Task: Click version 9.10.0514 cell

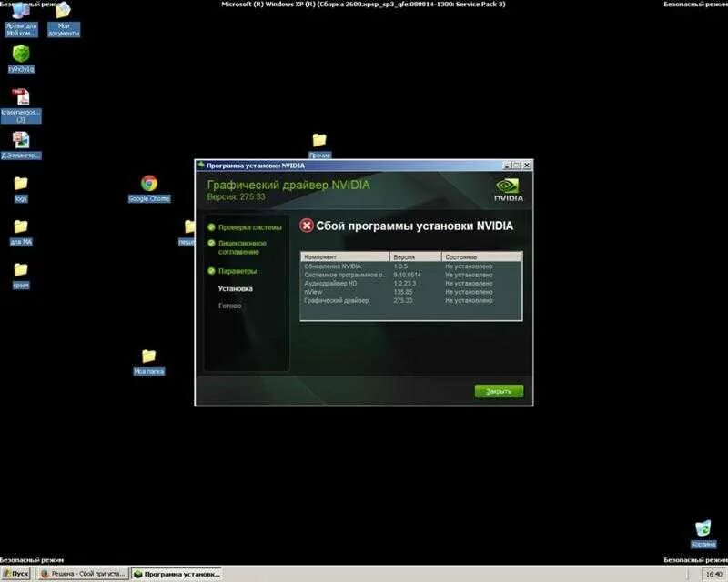Action: click(407, 275)
